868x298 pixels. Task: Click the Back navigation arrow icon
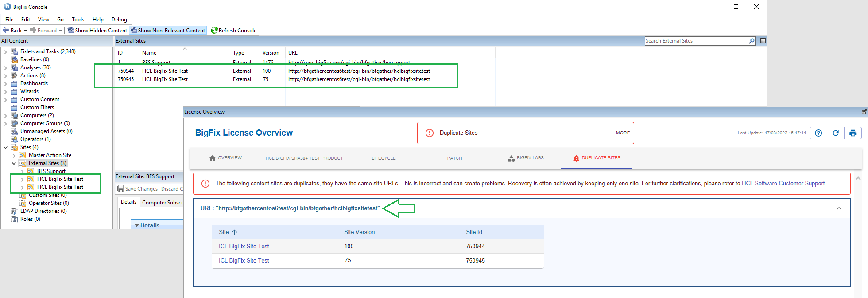point(6,30)
